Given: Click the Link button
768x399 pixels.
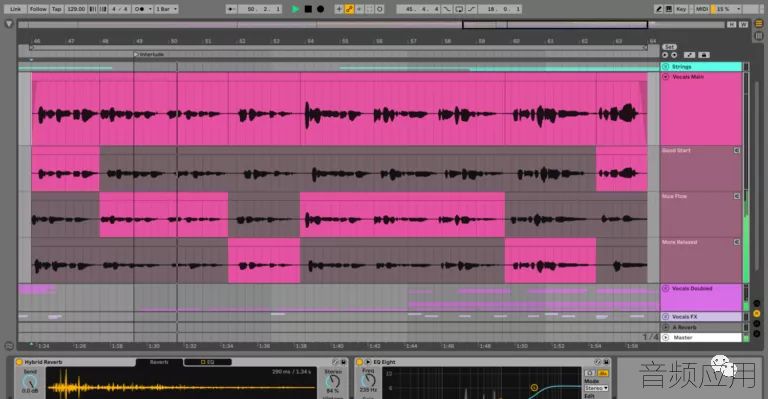Looking at the screenshot, I should click(x=16, y=9).
